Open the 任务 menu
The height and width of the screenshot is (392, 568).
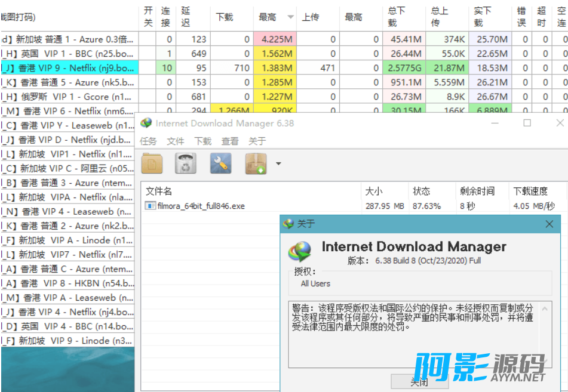click(x=148, y=141)
